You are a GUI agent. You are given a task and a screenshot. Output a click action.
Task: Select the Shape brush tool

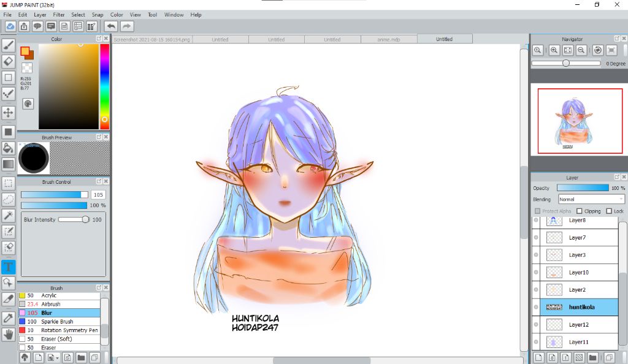(x=9, y=78)
